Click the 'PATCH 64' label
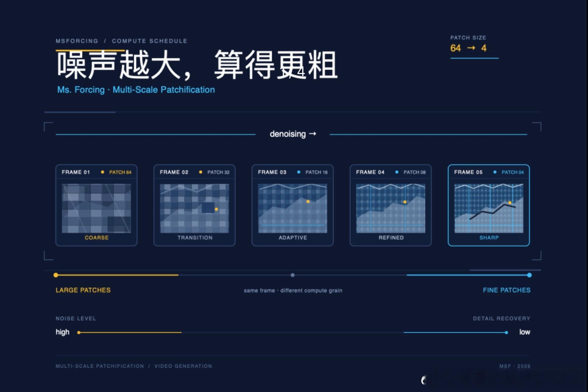The height and width of the screenshot is (392, 588). (120, 172)
